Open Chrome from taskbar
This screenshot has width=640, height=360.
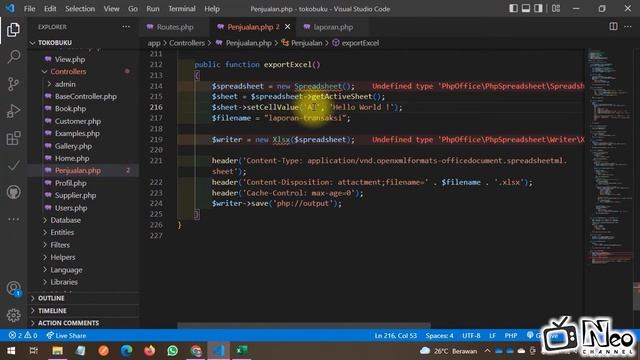point(196,351)
